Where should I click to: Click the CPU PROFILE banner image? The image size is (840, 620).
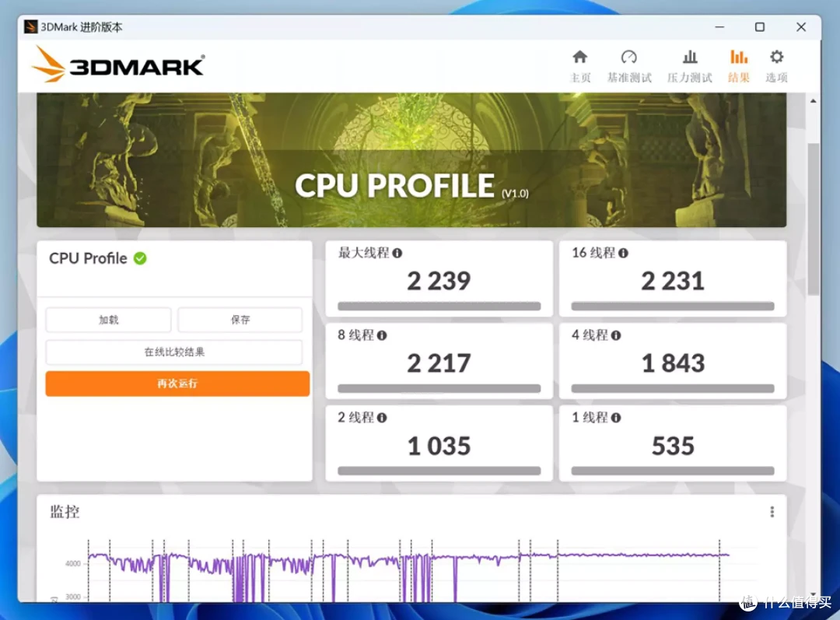click(x=411, y=159)
